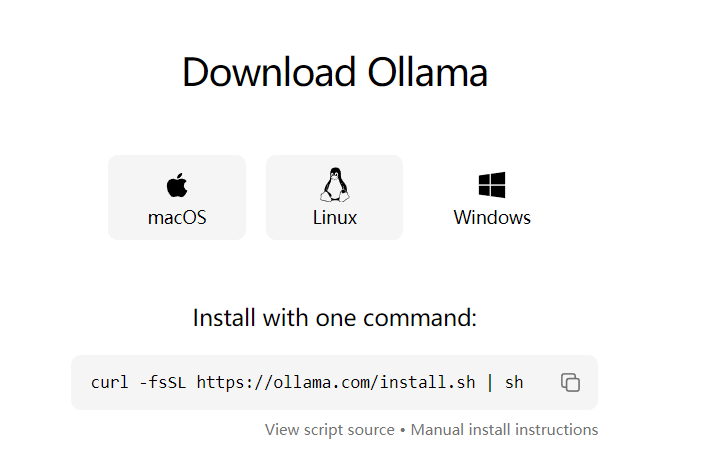Click the Windows logo icon
Viewport: 708px width, 462px height.
pyautogui.click(x=492, y=184)
